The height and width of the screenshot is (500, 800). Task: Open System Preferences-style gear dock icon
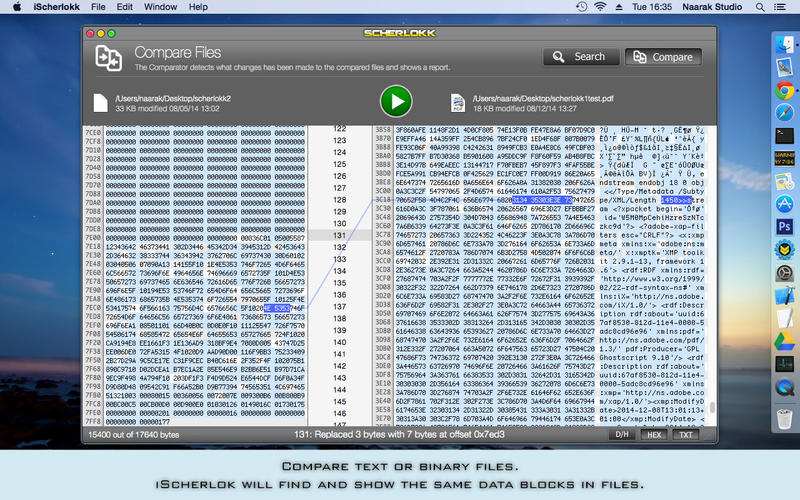point(784,273)
